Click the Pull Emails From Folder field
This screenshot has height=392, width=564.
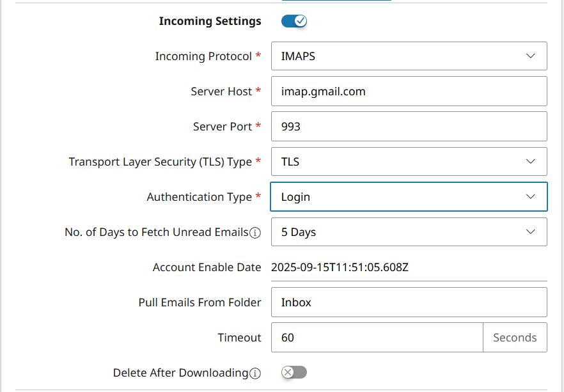click(409, 302)
